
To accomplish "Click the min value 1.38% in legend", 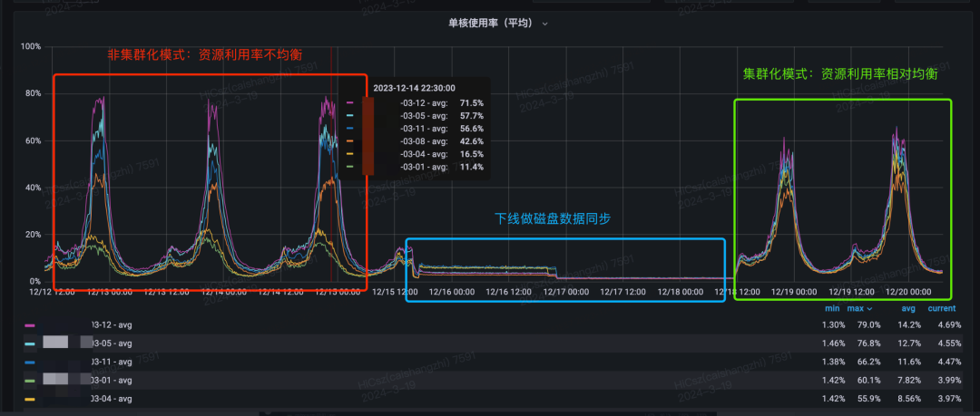I will (x=834, y=362).
